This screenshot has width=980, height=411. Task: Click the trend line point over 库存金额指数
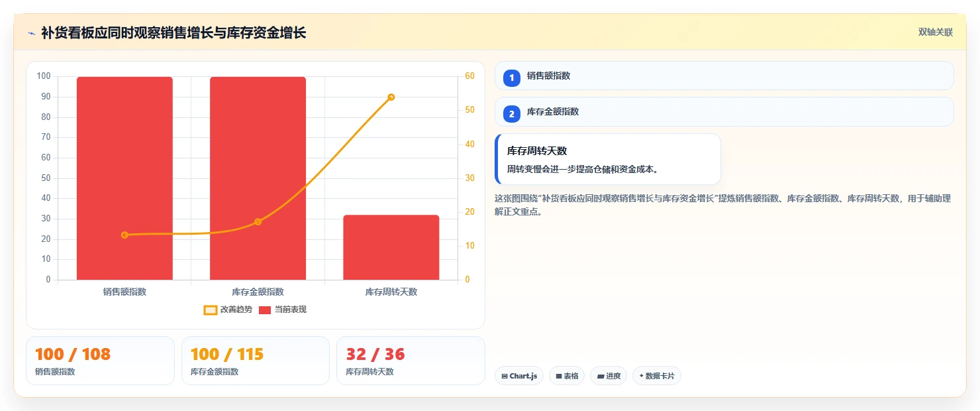[258, 221]
